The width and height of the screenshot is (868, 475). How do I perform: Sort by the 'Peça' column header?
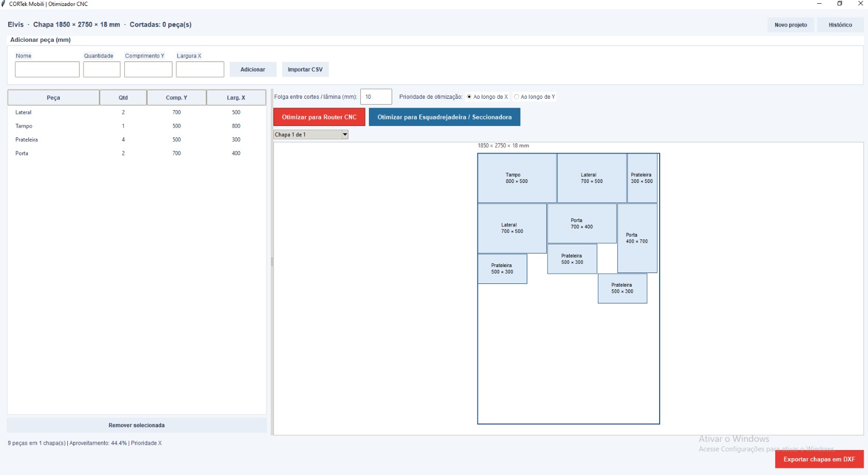click(x=53, y=98)
